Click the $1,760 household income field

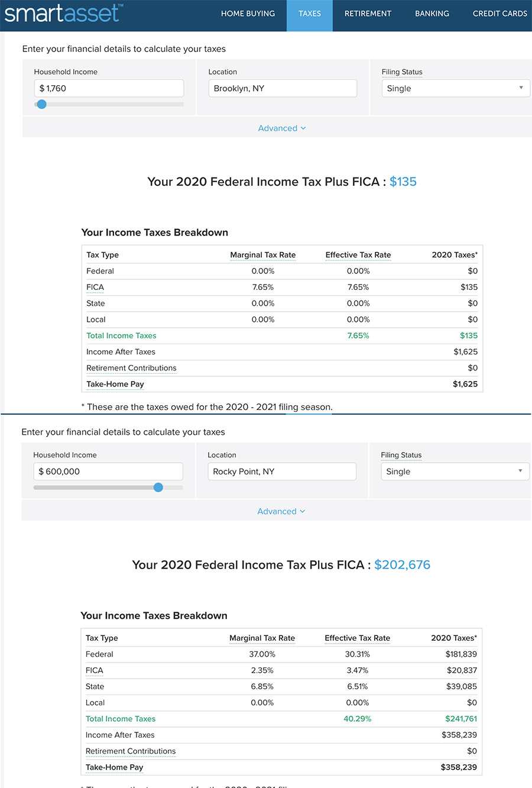click(x=109, y=88)
